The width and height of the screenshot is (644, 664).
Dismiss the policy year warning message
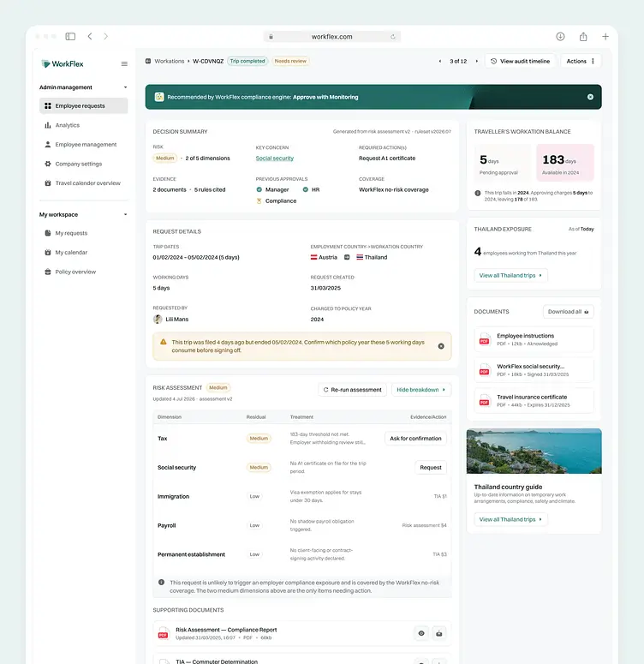[441, 346]
